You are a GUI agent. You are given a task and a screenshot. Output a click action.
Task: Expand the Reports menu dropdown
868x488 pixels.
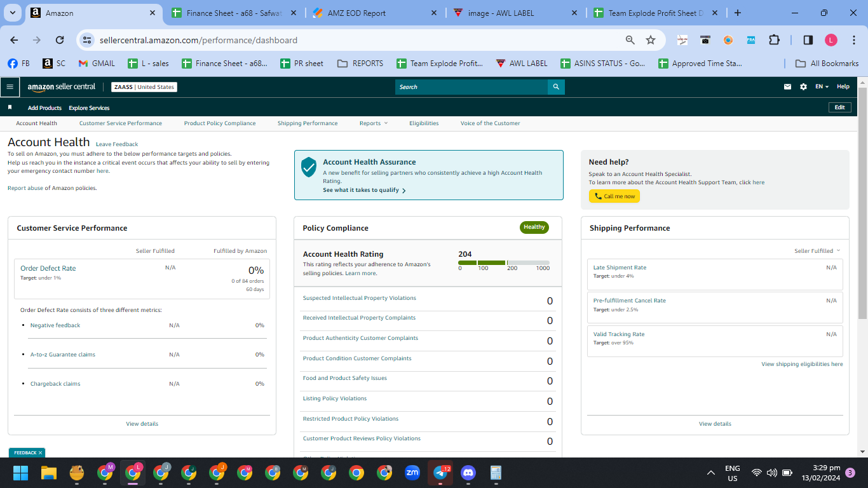373,123
